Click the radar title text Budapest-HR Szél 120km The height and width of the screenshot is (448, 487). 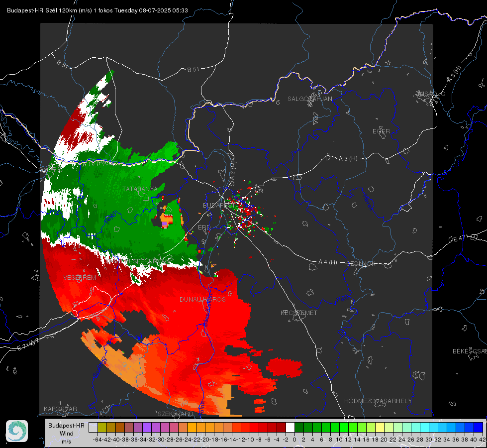[42, 10]
